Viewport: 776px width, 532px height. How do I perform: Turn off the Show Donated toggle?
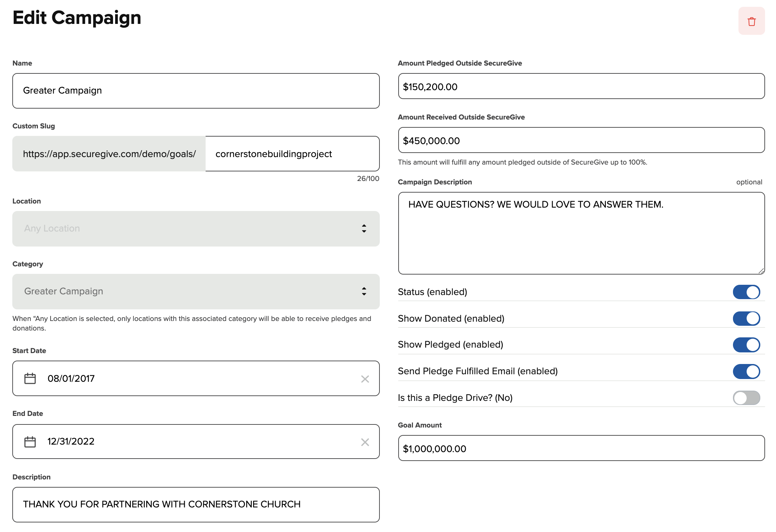746,318
